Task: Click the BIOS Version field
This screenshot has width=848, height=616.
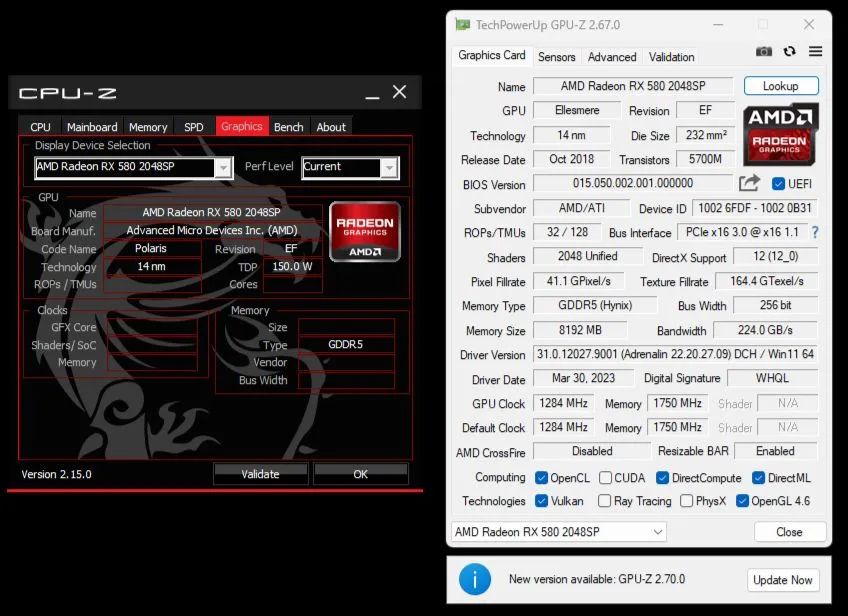Action: [633, 183]
